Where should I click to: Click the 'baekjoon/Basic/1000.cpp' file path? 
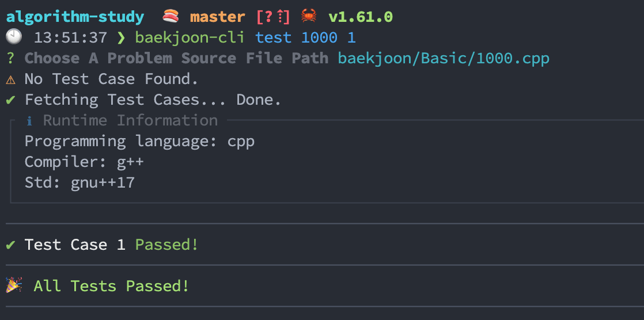coord(444,58)
